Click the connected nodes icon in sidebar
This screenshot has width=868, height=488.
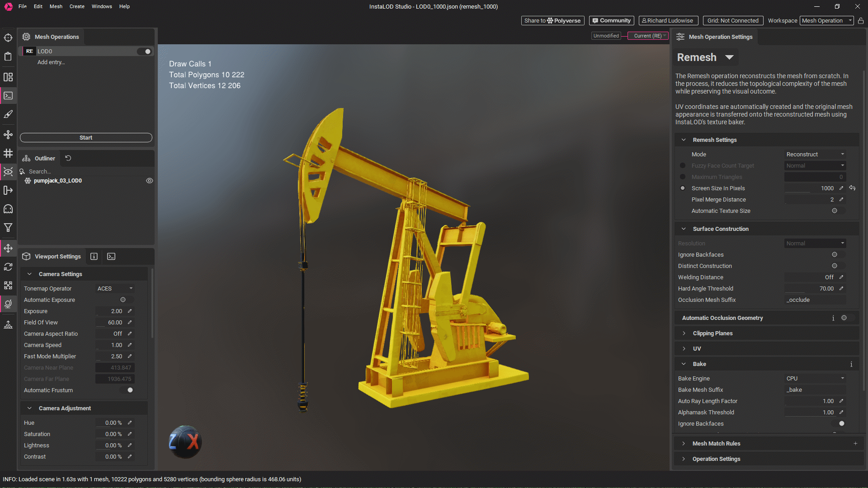pos(8,135)
